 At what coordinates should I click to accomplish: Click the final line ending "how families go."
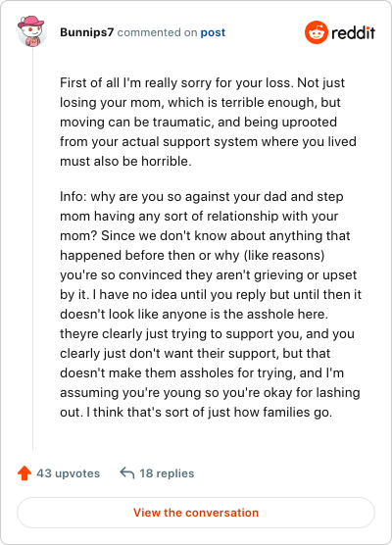tap(196, 413)
